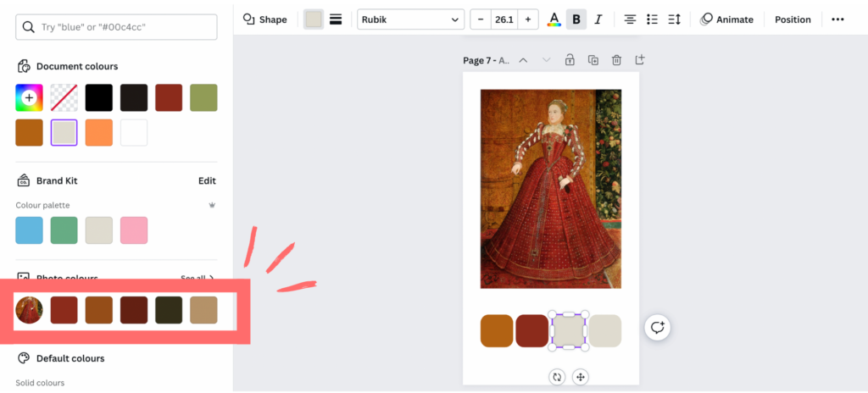Duplicate the current page

pyautogui.click(x=593, y=60)
